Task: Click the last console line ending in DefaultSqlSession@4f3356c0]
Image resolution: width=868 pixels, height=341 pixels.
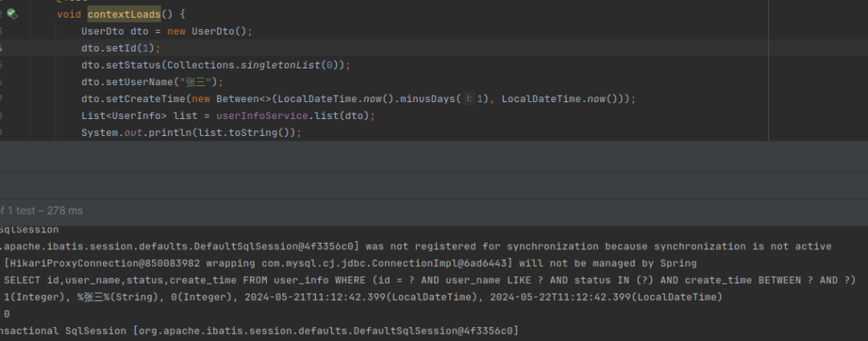Action: 259,331
